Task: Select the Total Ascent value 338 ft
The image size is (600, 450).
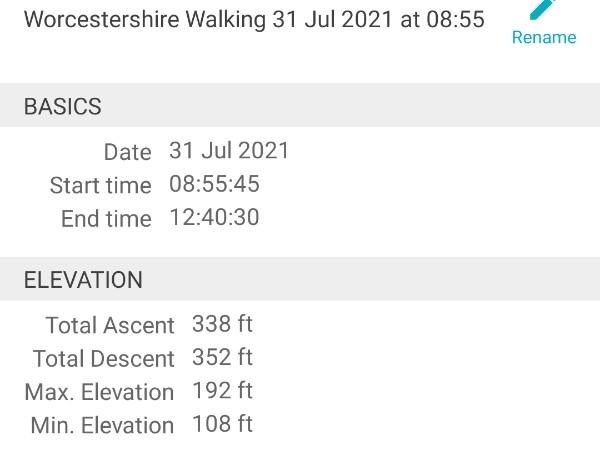Action: [x=222, y=324]
